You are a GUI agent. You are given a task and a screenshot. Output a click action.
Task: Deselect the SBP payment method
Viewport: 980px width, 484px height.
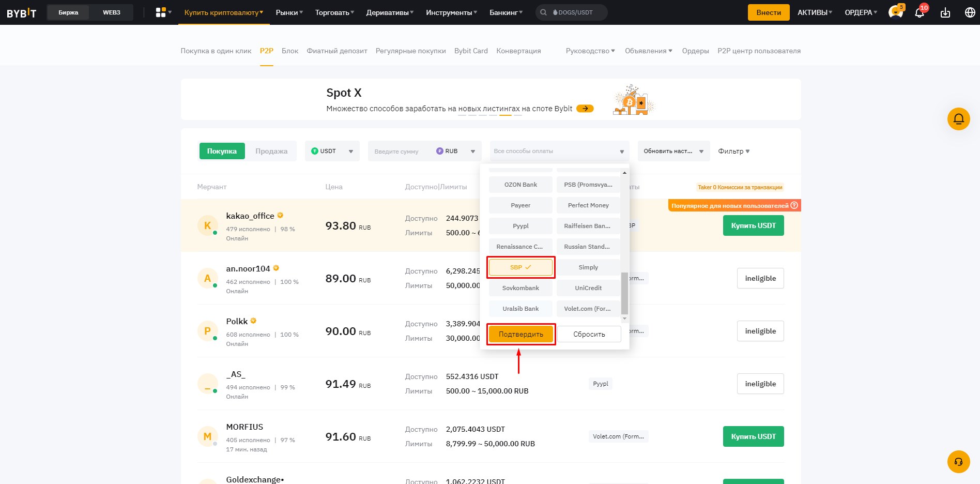tap(520, 267)
